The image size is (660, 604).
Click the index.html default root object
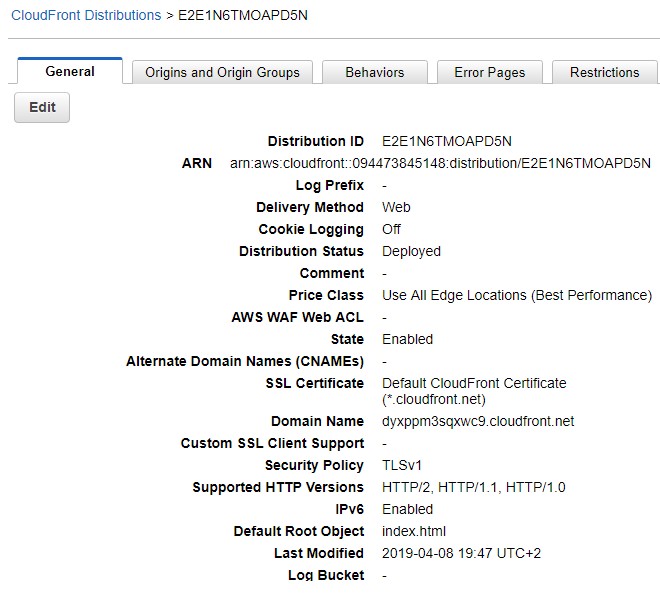coord(414,532)
